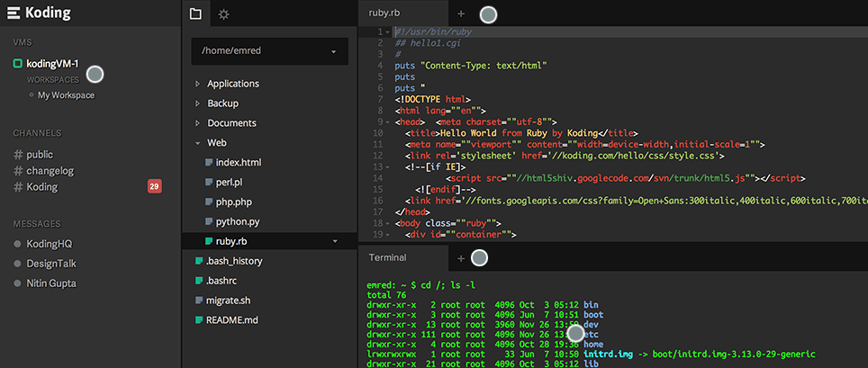The height and width of the screenshot is (368, 868).
Task: Click the 'boot' directory in terminal output
Action: pyautogui.click(x=593, y=315)
